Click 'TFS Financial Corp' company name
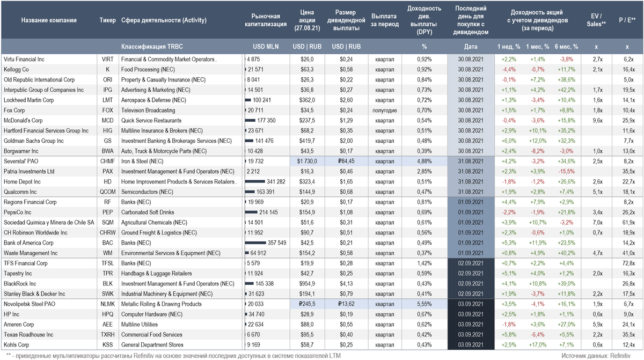Viewport: 644px width, 360px height. (25, 263)
